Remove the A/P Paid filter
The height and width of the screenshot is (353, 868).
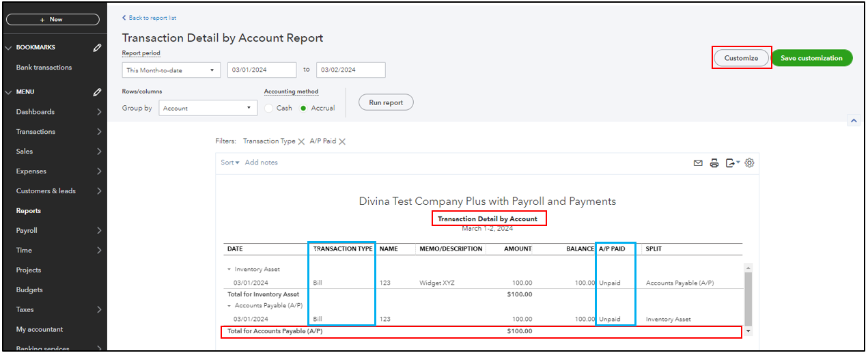click(342, 141)
